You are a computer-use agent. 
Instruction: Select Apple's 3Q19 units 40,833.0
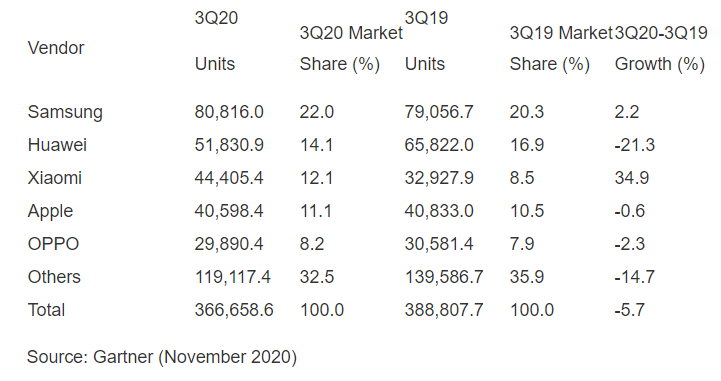[x=439, y=211]
